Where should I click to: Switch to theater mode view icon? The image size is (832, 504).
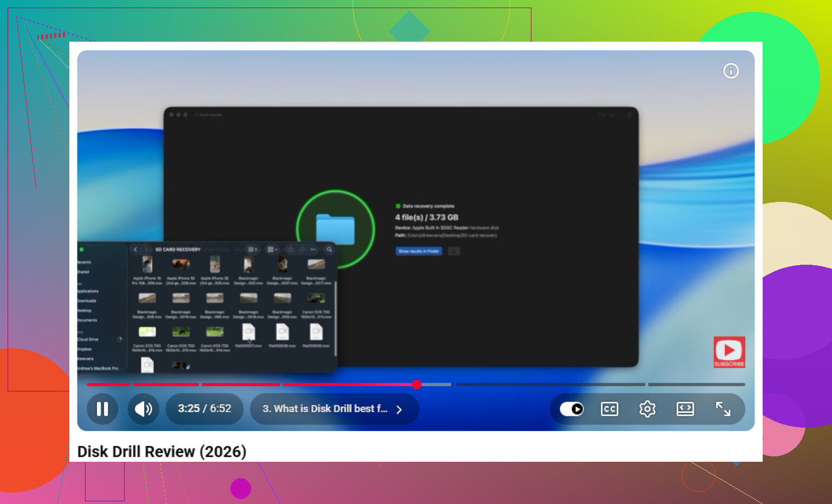tap(685, 409)
